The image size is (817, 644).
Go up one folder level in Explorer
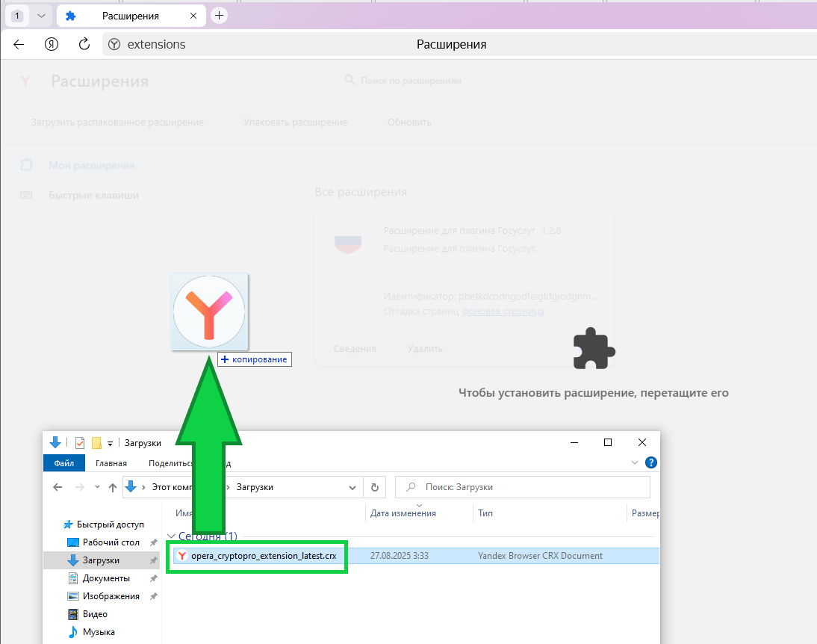[113, 487]
